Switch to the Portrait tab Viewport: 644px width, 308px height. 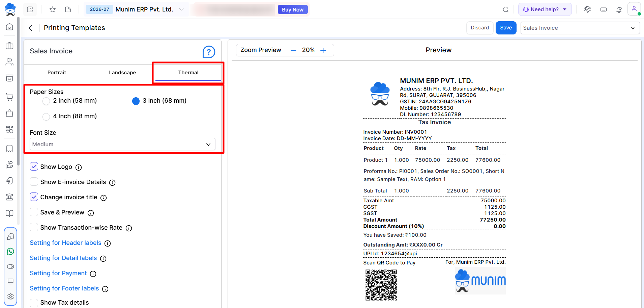57,73
